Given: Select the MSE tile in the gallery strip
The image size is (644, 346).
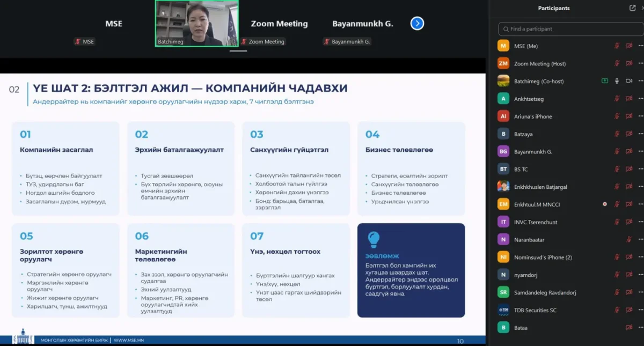Looking at the screenshot, I should point(114,24).
